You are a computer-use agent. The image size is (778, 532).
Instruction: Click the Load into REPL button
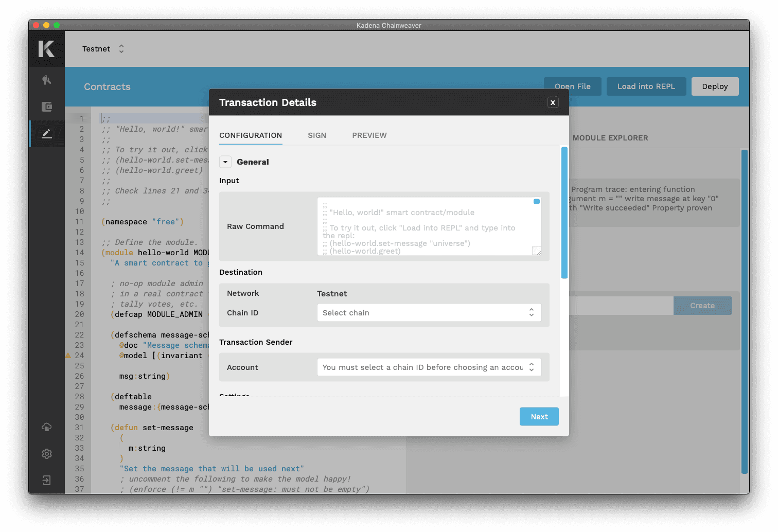pos(646,86)
